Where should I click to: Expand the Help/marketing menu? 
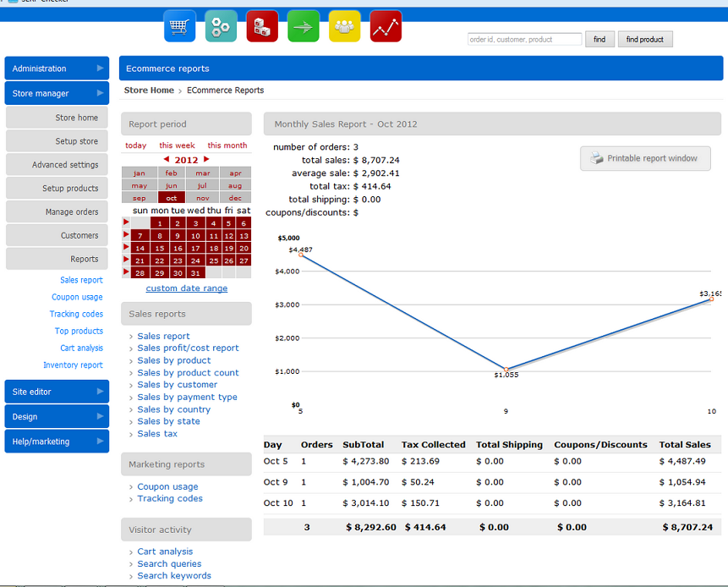coord(57,442)
